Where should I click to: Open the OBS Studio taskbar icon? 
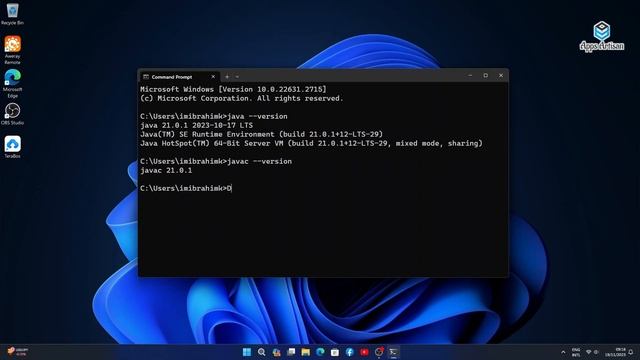coord(379,352)
